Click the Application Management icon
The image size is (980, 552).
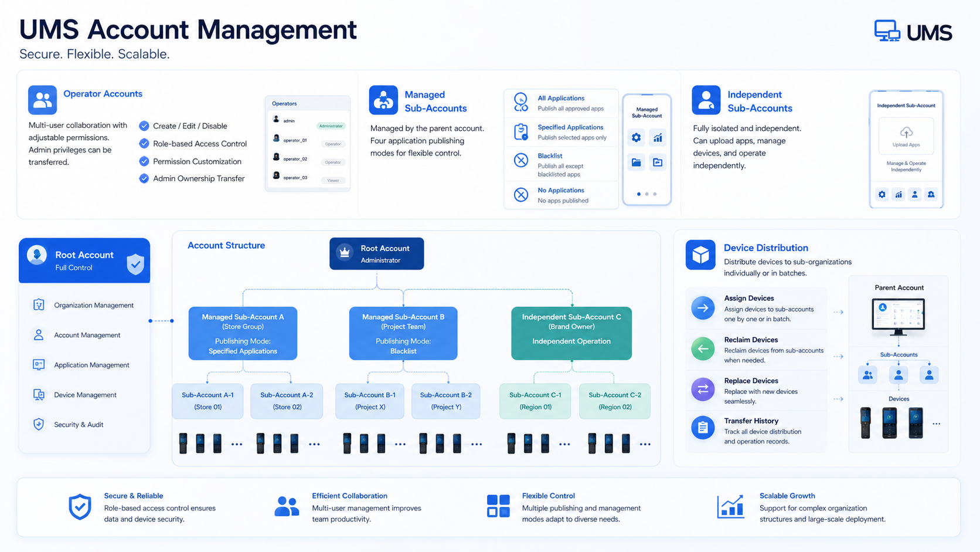(39, 365)
